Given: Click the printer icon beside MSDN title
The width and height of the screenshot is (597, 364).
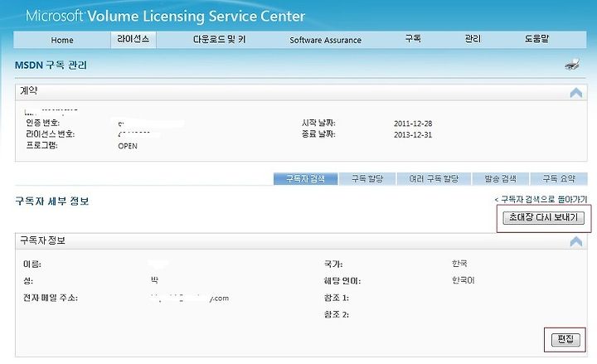Looking at the screenshot, I should click(572, 65).
